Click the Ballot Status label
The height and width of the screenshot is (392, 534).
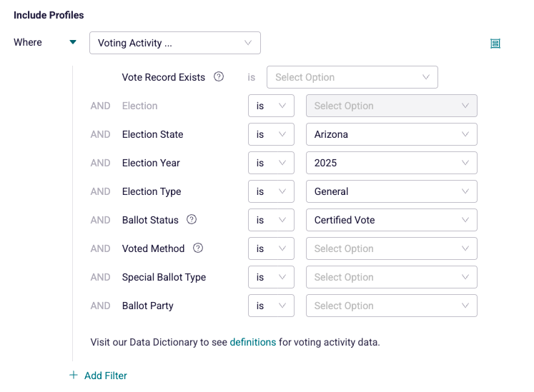pos(150,220)
